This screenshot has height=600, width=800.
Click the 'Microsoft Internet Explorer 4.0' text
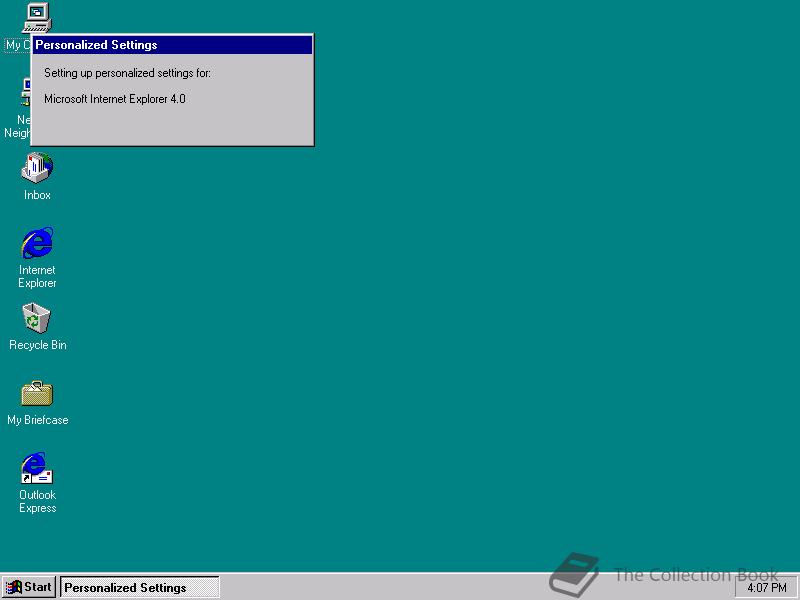pos(115,99)
